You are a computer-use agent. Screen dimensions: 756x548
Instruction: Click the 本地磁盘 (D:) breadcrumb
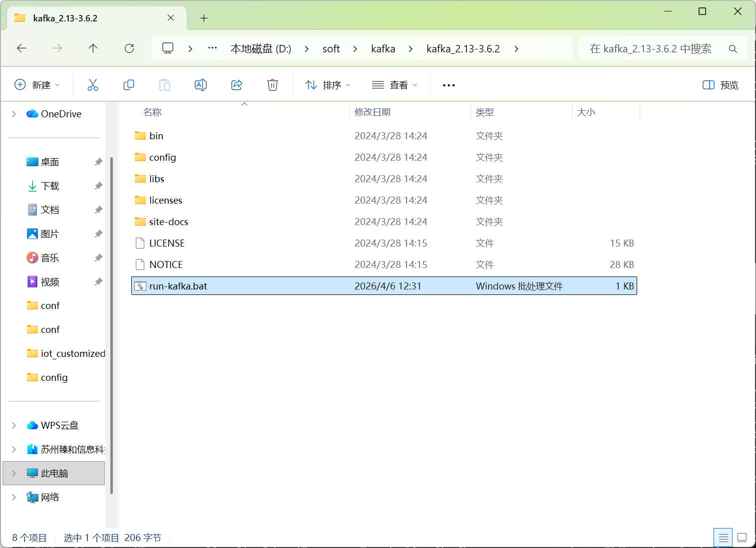point(261,49)
